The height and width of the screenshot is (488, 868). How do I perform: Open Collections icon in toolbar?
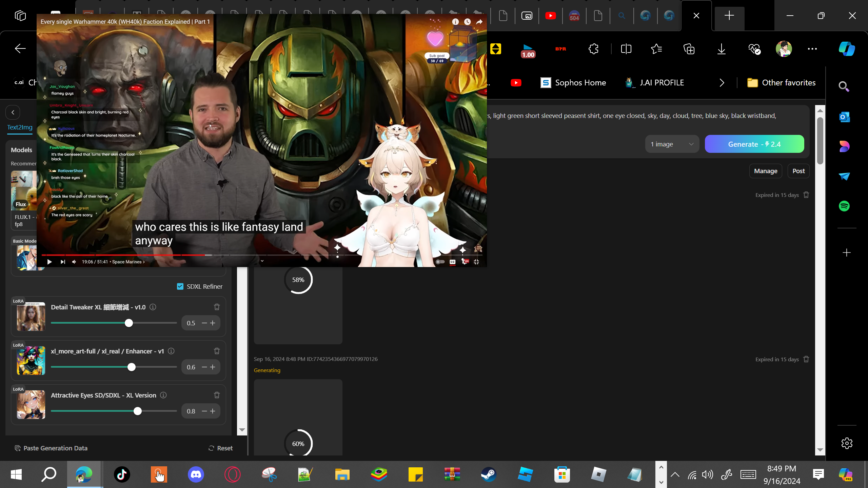[689, 49]
